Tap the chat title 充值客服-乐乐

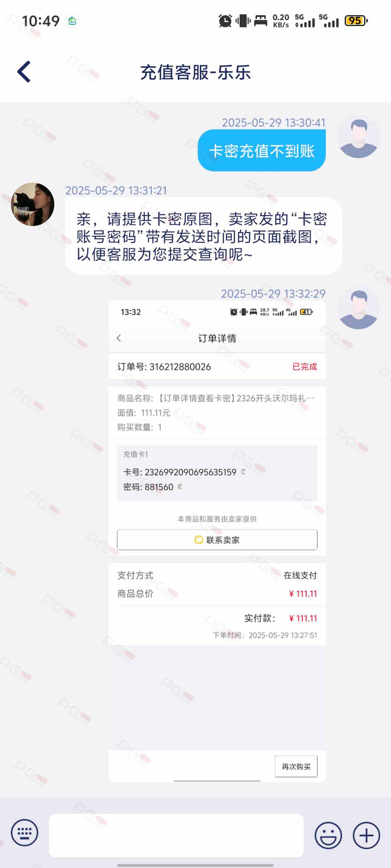195,72
